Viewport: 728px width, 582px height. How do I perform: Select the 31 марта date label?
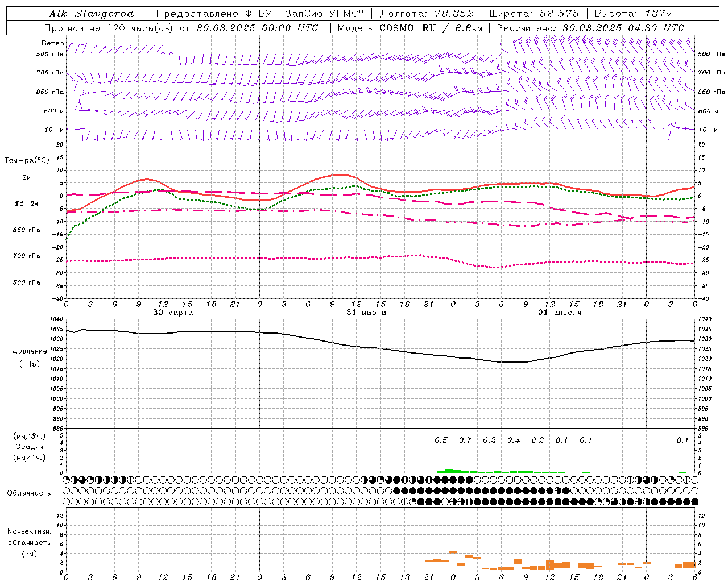366,313
